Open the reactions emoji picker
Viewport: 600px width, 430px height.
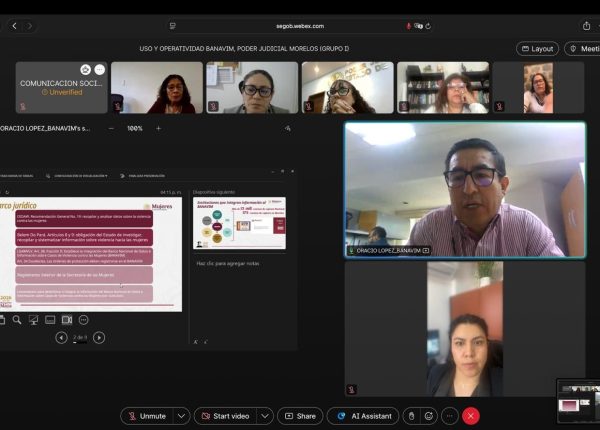tap(429, 416)
